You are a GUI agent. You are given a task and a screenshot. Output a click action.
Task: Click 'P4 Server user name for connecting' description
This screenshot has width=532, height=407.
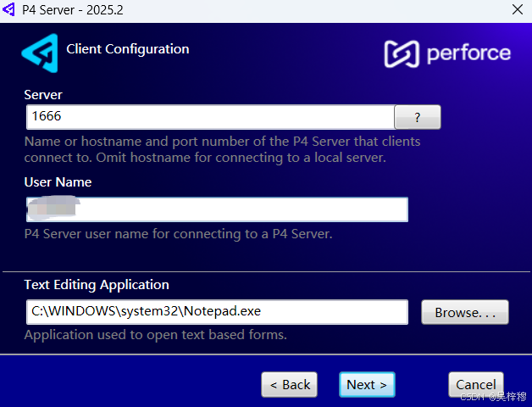point(178,234)
